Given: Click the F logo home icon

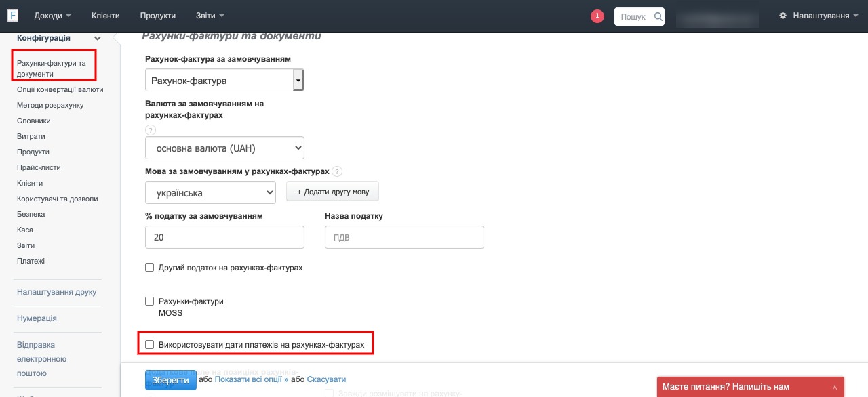Looking at the screenshot, I should click(13, 15).
